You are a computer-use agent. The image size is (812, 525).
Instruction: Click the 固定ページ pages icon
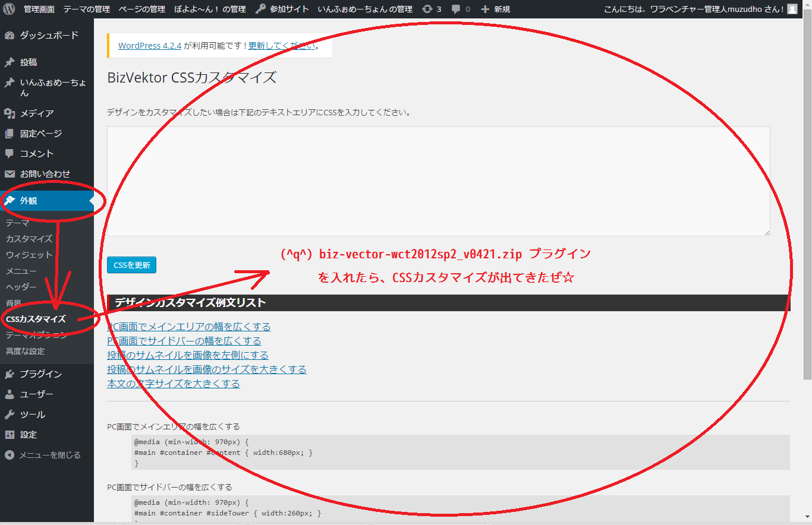(x=10, y=134)
